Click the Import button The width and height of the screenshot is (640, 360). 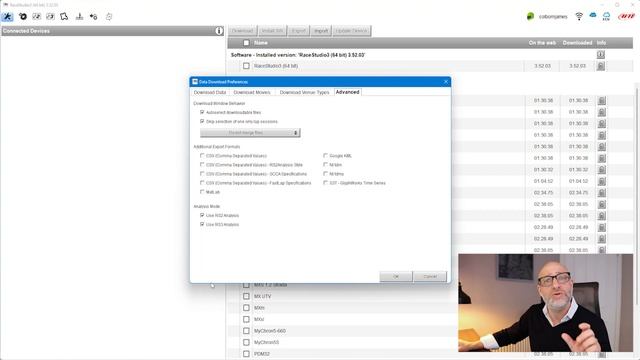[321, 31]
